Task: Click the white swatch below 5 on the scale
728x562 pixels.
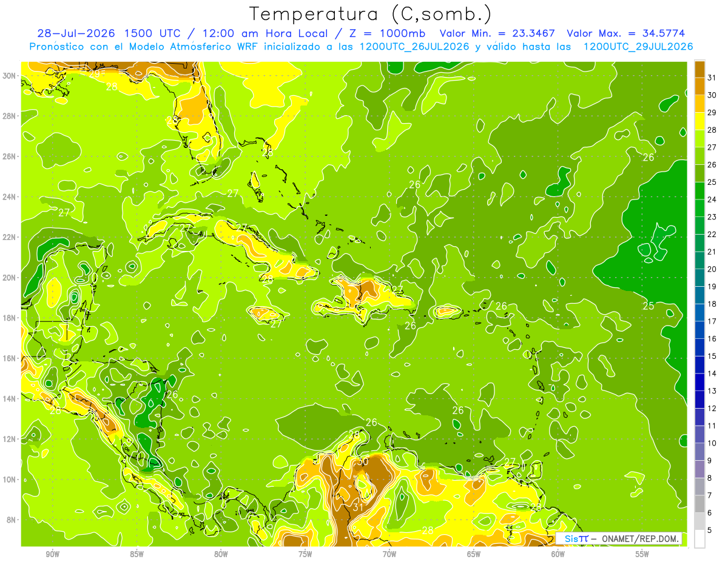Action: (699, 539)
